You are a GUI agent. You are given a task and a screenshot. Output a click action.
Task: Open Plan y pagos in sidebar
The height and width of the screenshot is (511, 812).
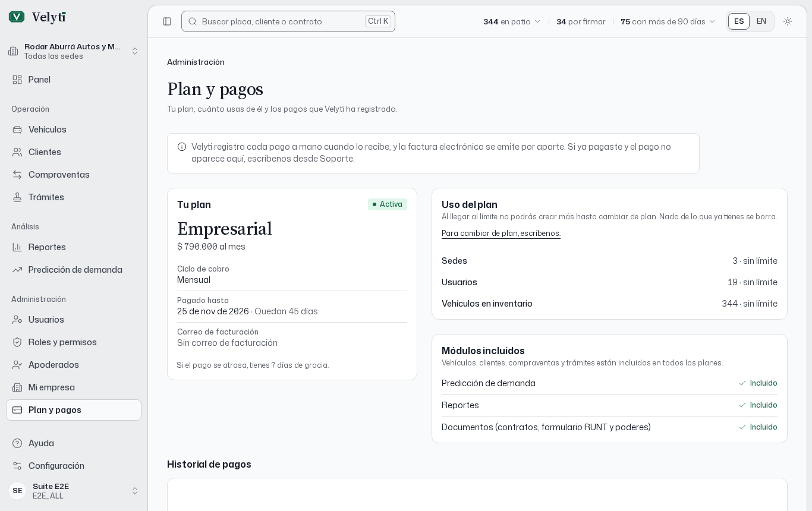coord(74,410)
